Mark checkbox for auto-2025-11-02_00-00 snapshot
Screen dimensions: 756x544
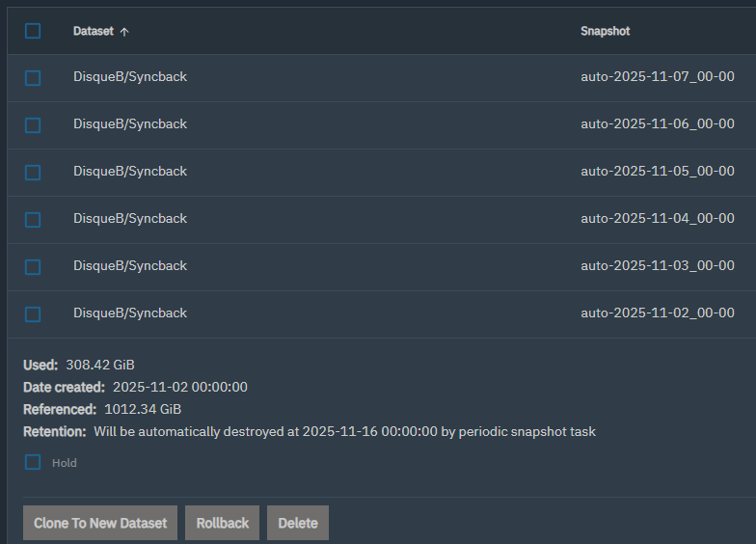33,314
